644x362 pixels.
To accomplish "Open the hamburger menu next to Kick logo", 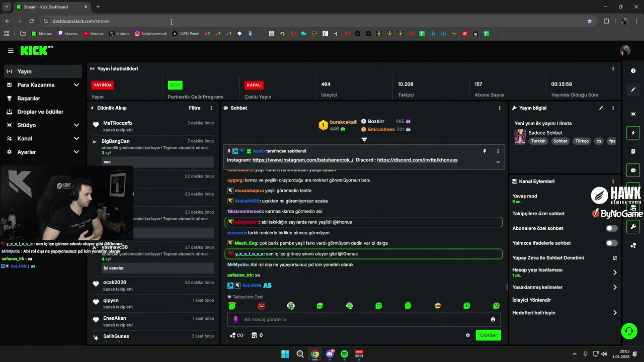I will click(11, 51).
